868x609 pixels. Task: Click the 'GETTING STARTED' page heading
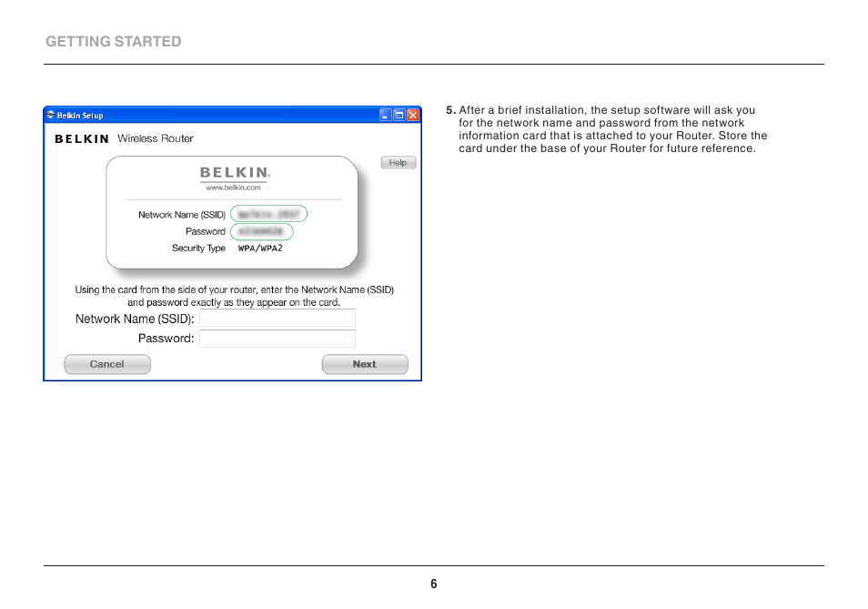pyautogui.click(x=114, y=42)
